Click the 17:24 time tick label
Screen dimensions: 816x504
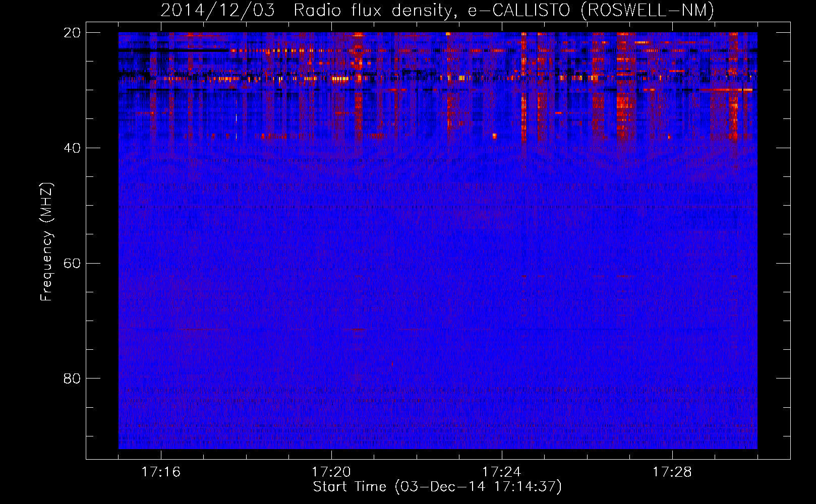[x=502, y=472]
